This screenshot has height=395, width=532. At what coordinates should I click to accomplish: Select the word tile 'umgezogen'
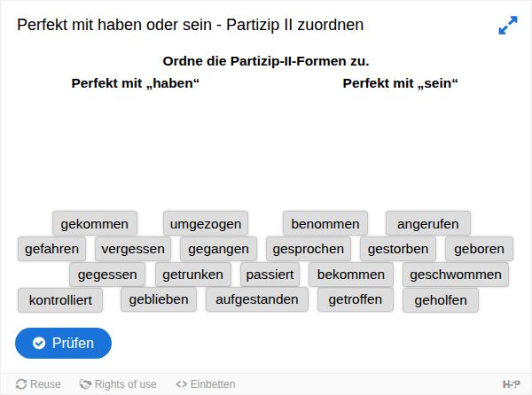coord(206,223)
